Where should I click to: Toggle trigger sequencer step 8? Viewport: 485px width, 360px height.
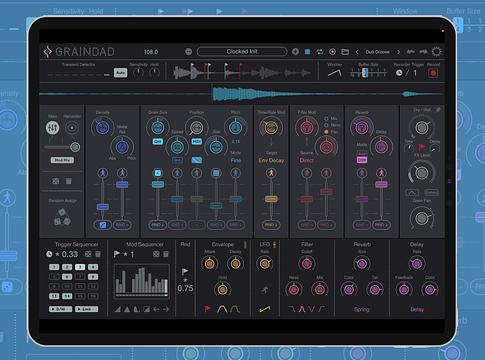(x=93, y=277)
